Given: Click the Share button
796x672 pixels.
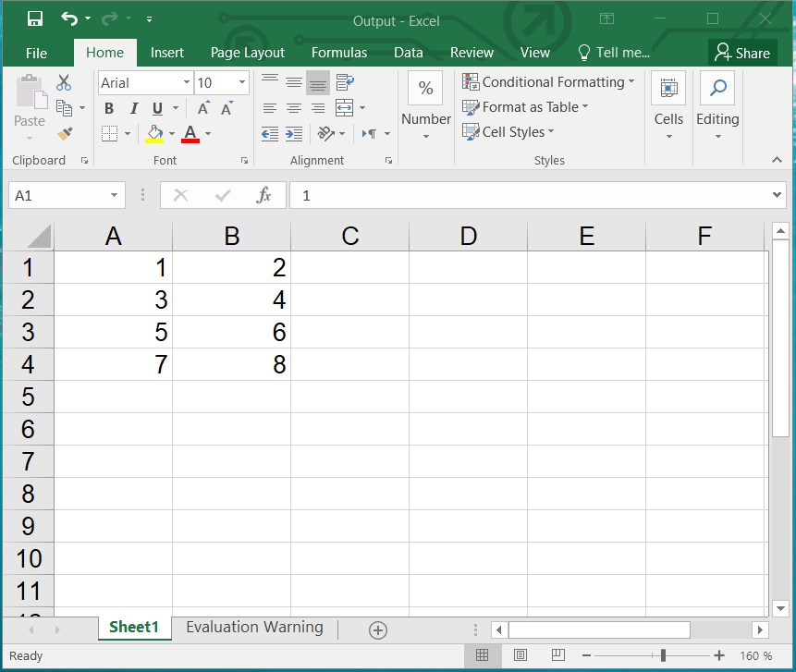Looking at the screenshot, I should (x=742, y=53).
